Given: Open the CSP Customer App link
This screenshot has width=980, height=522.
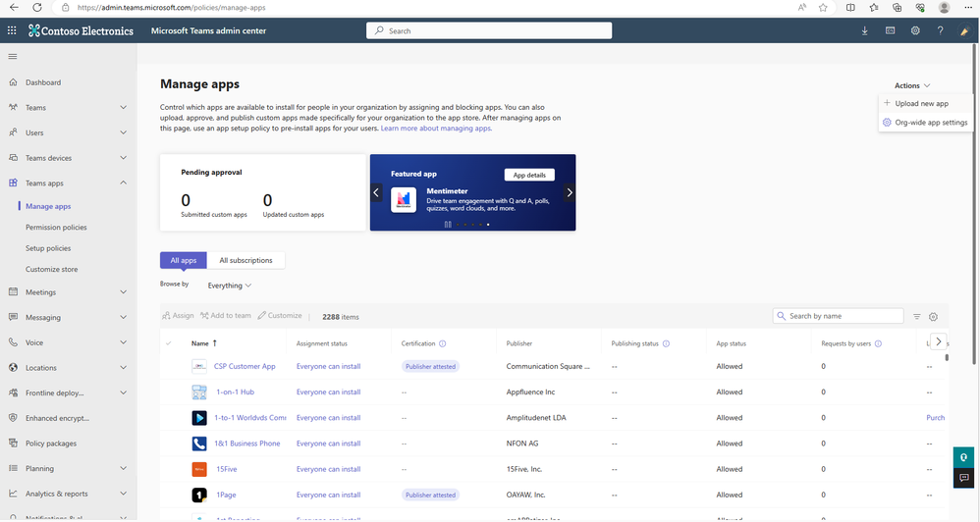Looking at the screenshot, I should 245,367.
